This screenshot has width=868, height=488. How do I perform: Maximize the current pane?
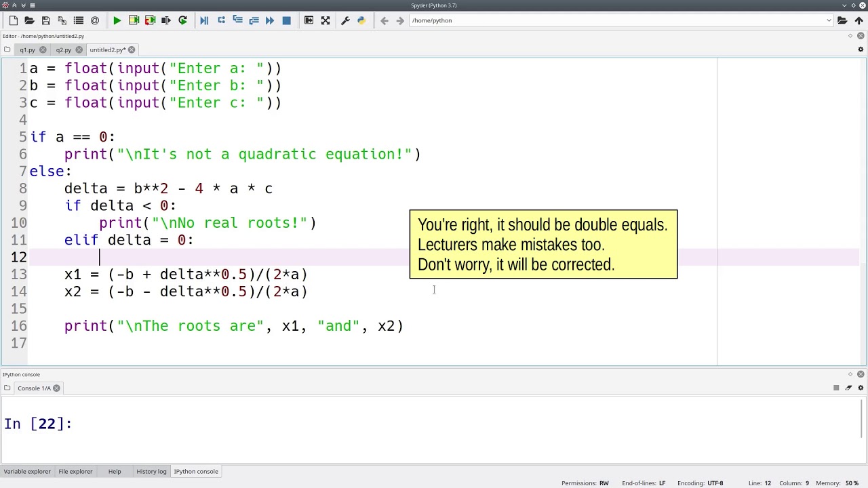[x=309, y=20]
